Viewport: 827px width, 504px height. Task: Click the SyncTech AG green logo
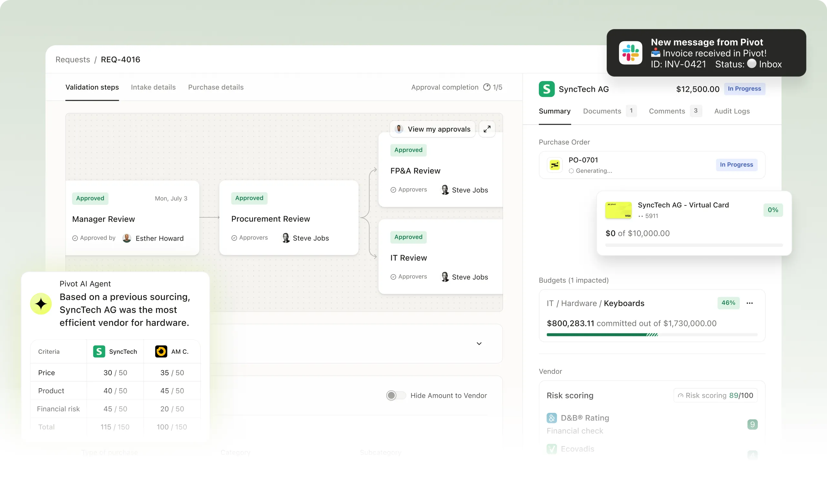tap(546, 89)
